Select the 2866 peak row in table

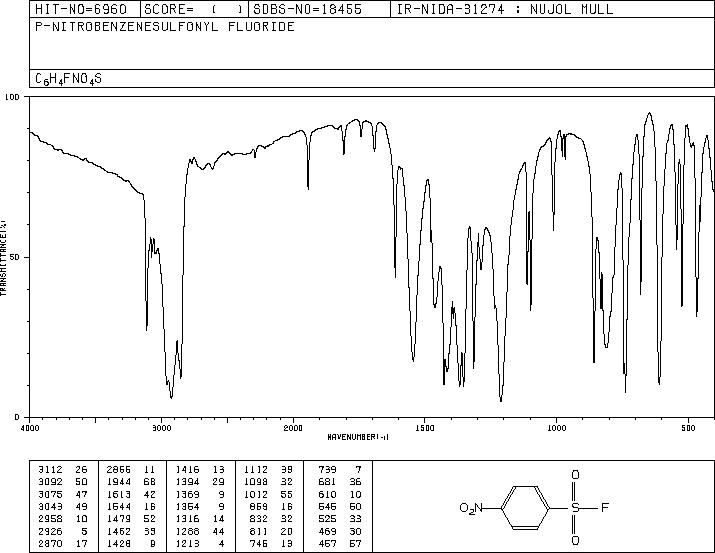coord(131,470)
